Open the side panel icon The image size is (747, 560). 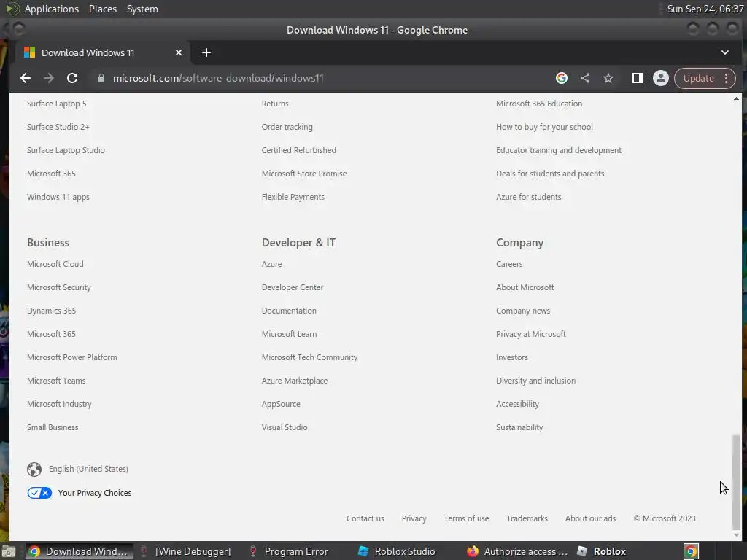click(637, 78)
